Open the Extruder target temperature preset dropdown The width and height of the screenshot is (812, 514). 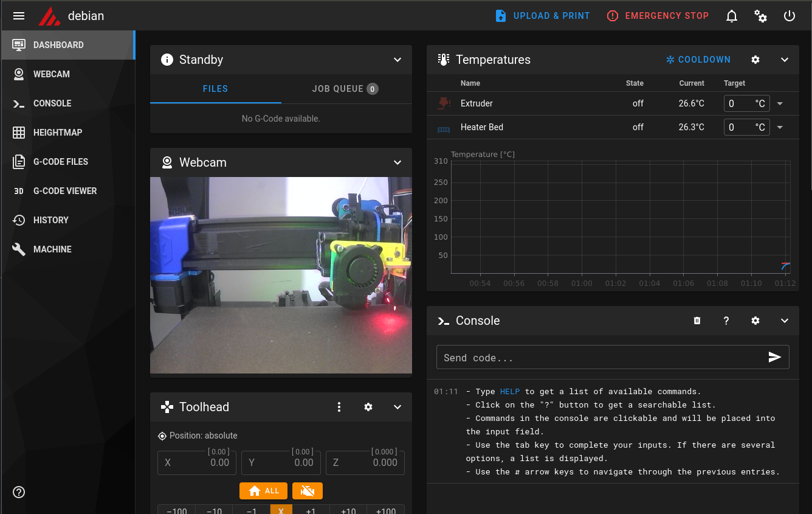780,103
